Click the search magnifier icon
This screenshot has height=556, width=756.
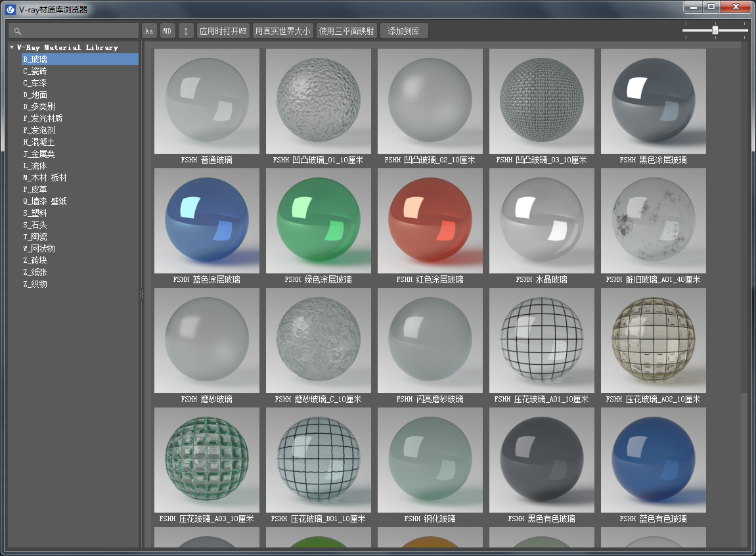[x=17, y=32]
